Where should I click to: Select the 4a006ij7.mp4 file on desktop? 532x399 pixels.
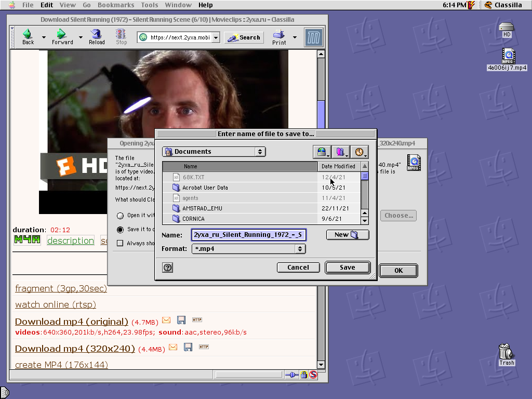pos(507,60)
